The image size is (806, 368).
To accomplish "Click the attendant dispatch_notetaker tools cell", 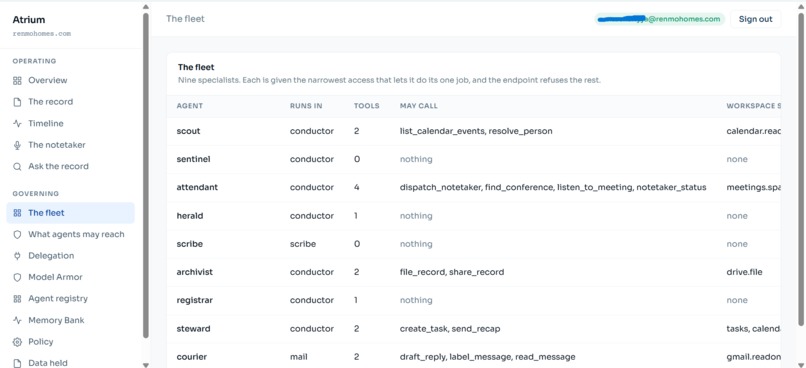I will 553,188.
